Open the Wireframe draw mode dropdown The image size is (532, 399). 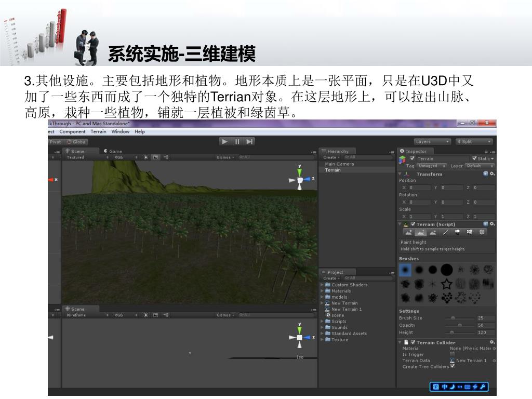click(87, 315)
